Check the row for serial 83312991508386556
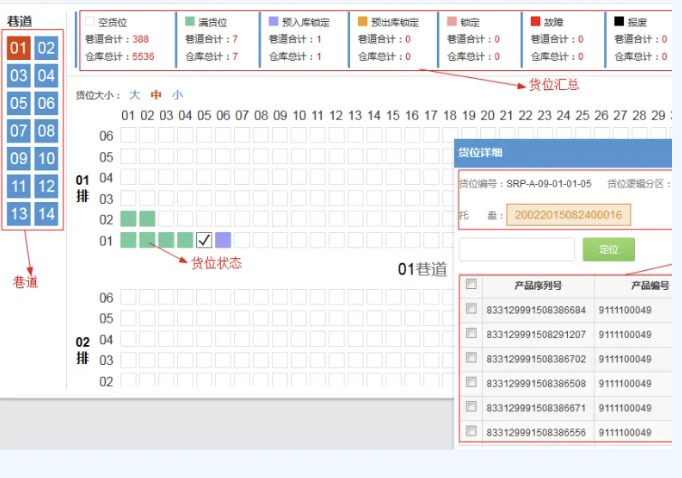Viewport: 682px width, 478px height. pos(471,431)
